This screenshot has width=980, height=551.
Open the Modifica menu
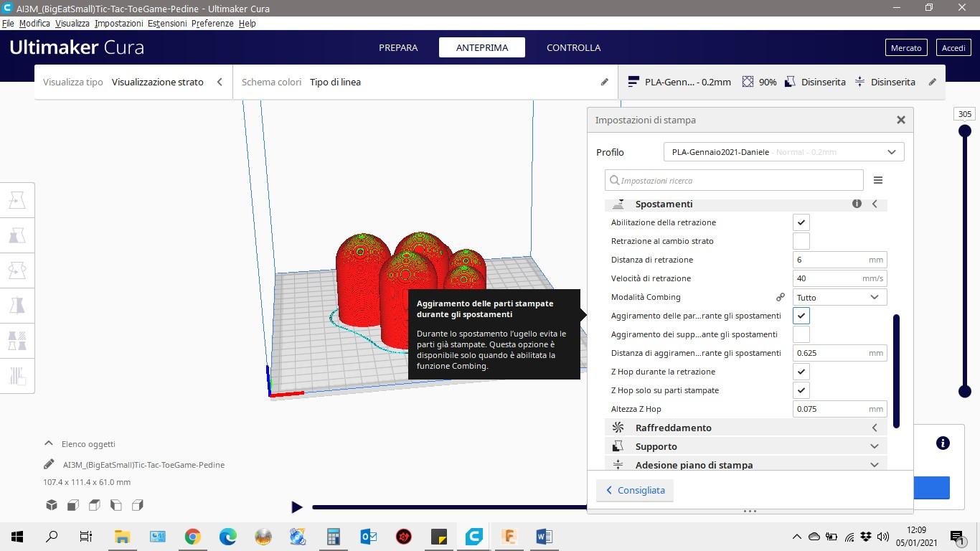[x=34, y=23]
